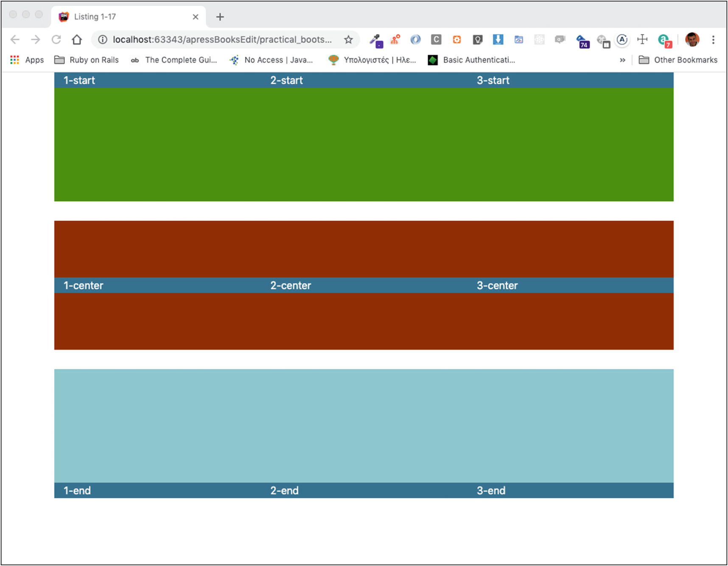Viewport: 728px width, 566px height.
Task: Open the Chrome three-dot menu
Action: tap(713, 39)
